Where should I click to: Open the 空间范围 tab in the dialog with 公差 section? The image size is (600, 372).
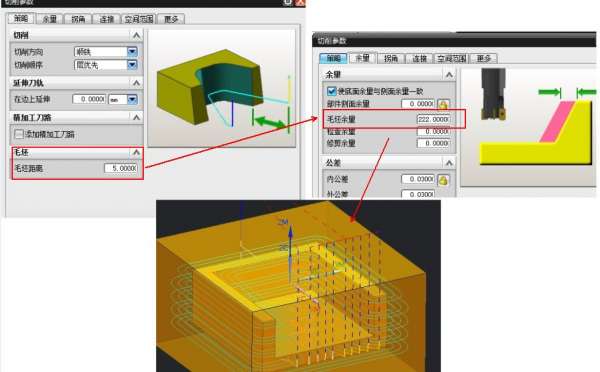coord(452,58)
